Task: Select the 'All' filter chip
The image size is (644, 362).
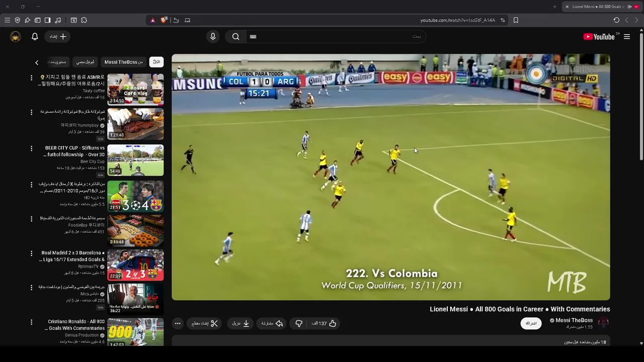Action: point(156,62)
